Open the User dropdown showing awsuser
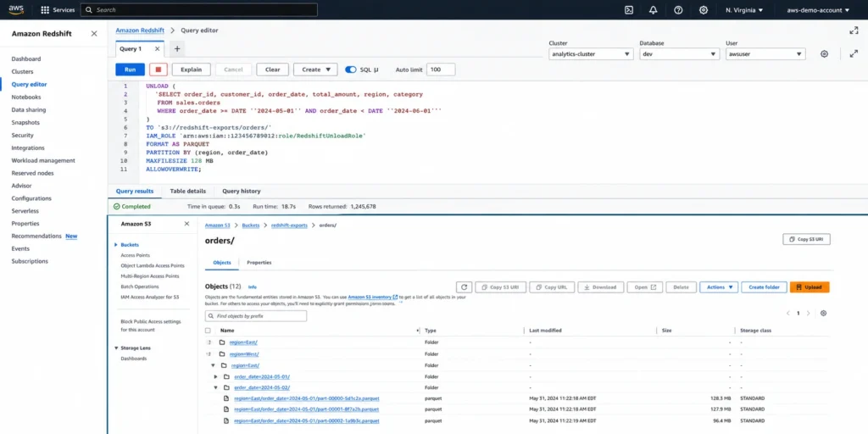 [x=765, y=54]
